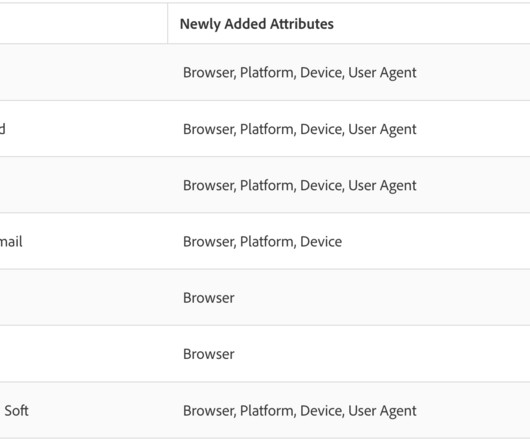Click the word "Browser" in the Soft row

209,411
